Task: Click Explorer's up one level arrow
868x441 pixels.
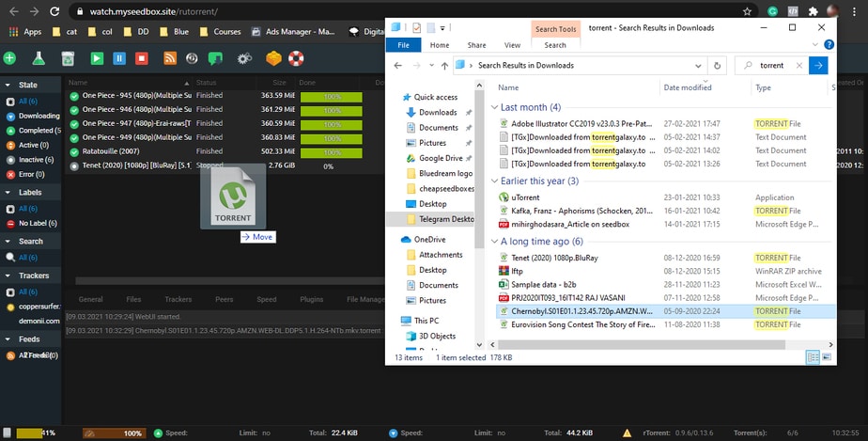Action: point(444,66)
